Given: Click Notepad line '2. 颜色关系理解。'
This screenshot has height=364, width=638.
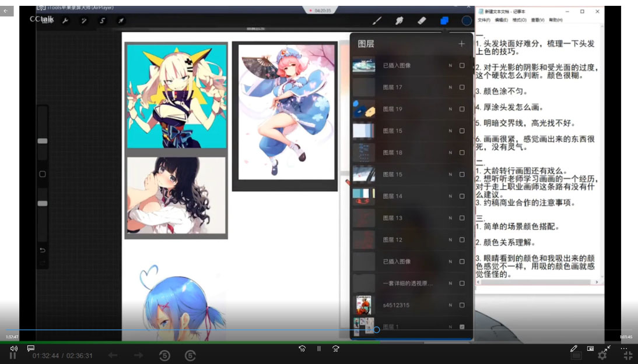Looking at the screenshot, I should [x=506, y=242].
